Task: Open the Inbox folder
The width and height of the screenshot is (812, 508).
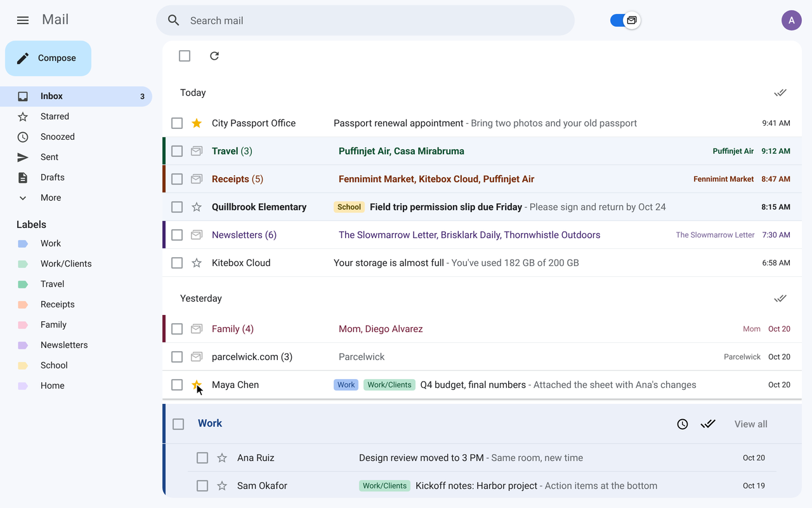Action: coord(76,97)
